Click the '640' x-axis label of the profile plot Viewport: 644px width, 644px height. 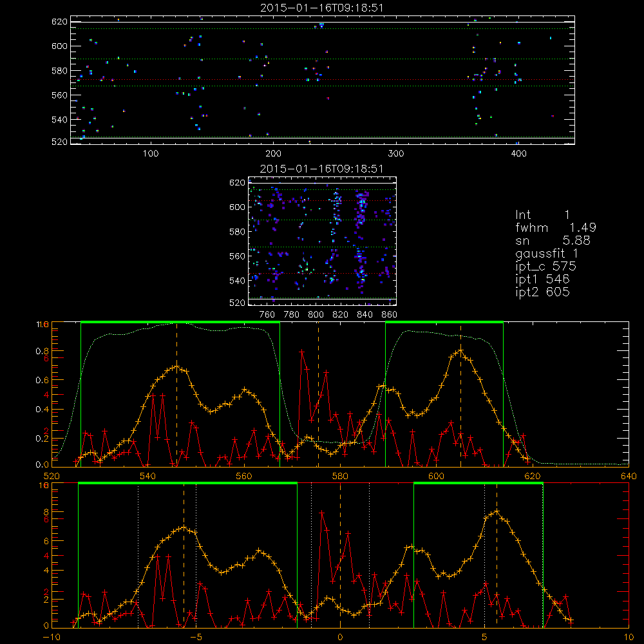[629, 477]
